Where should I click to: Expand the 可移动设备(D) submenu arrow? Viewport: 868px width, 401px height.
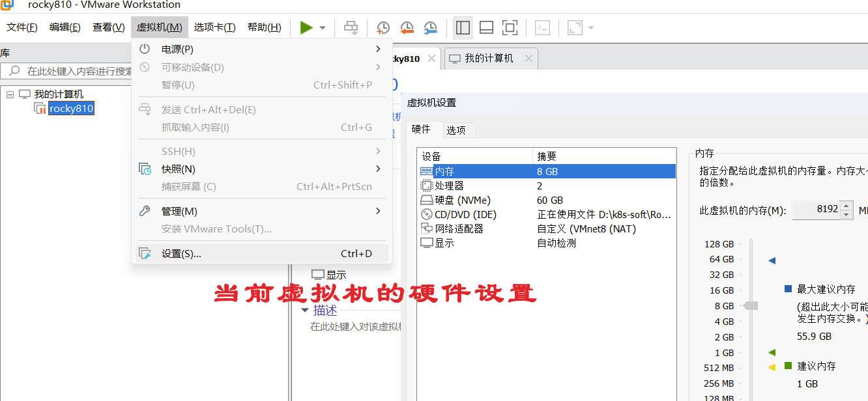tap(378, 67)
